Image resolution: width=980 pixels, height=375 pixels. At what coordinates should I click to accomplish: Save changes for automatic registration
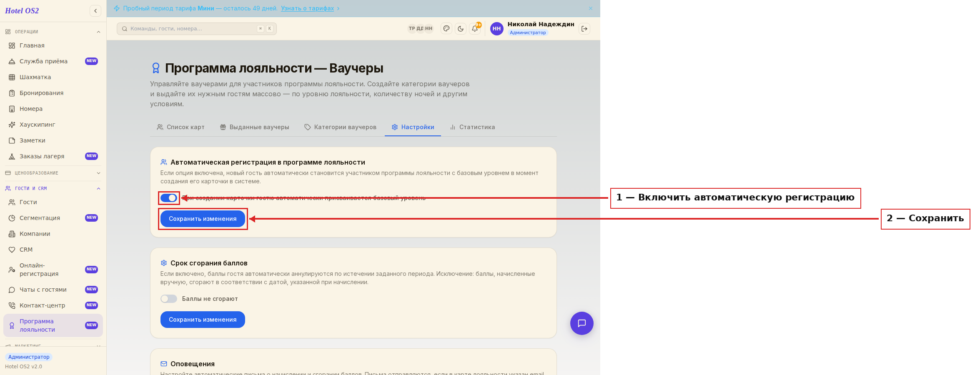click(203, 219)
